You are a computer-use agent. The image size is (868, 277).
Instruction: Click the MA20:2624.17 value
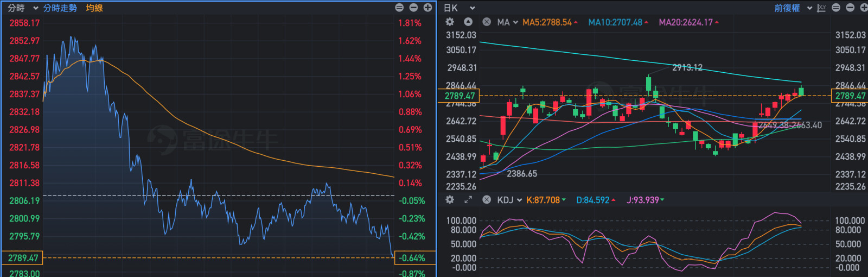[x=686, y=22]
